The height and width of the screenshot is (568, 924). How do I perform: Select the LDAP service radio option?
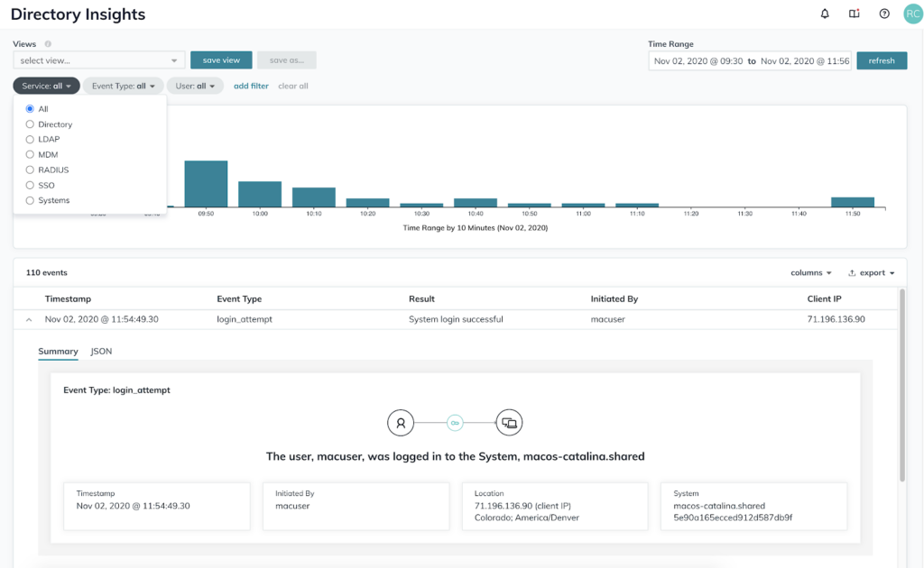[31, 140]
